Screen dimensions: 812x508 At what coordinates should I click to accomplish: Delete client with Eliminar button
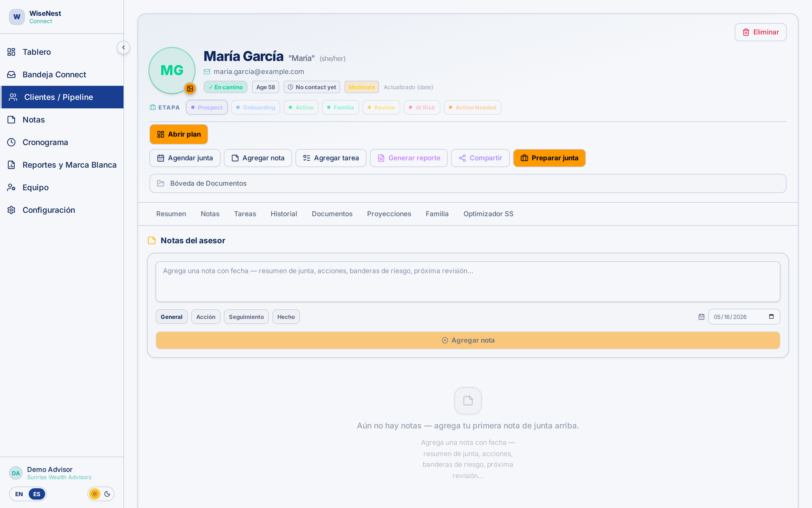[x=760, y=32]
